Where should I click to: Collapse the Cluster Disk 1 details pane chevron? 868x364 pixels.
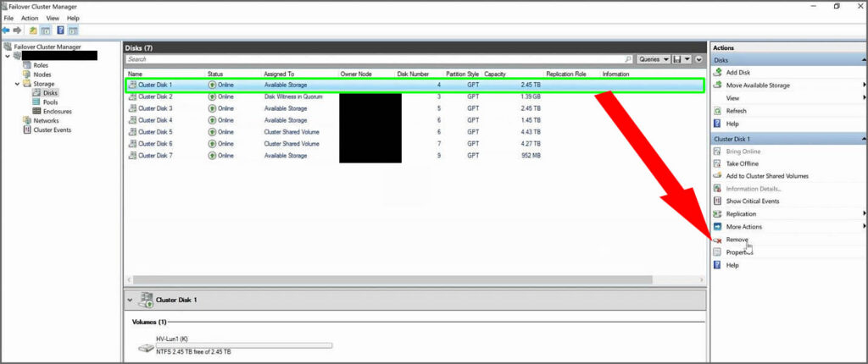130,300
